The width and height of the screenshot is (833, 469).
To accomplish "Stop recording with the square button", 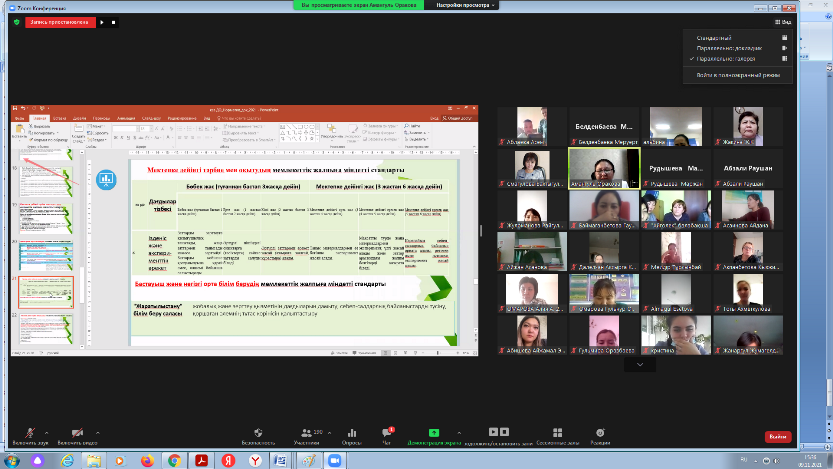I will (x=113, y=21).
